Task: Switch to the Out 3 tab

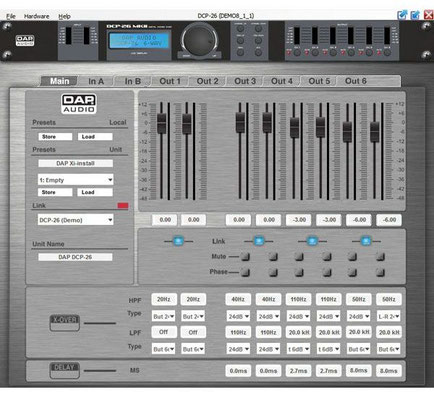Action: pyautogui.click(x=245, y=81)
